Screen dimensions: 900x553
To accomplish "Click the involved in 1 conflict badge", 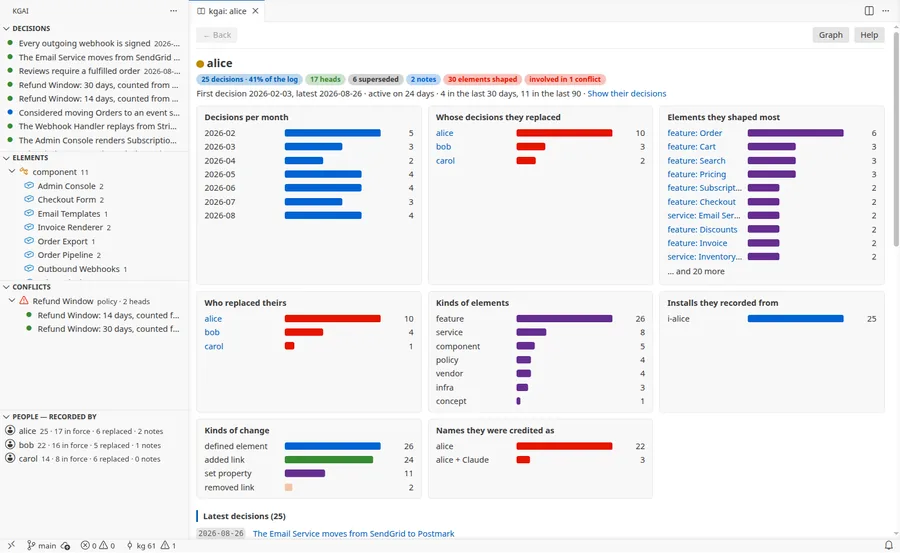I will (x=565, y=79).
